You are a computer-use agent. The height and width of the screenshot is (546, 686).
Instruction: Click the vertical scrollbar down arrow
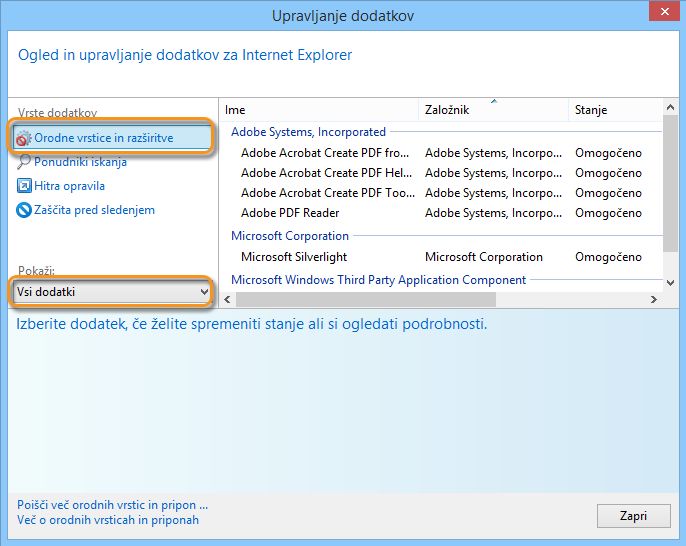[670, 283]
